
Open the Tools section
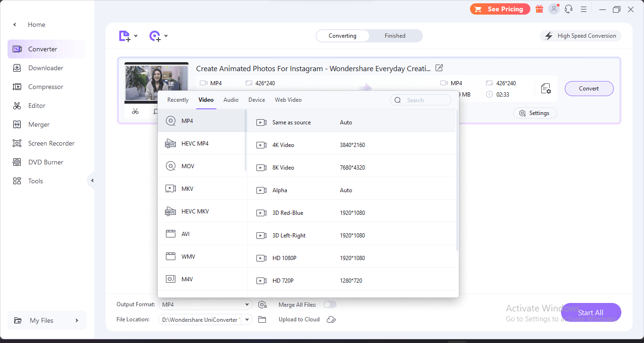click(35, 180)
